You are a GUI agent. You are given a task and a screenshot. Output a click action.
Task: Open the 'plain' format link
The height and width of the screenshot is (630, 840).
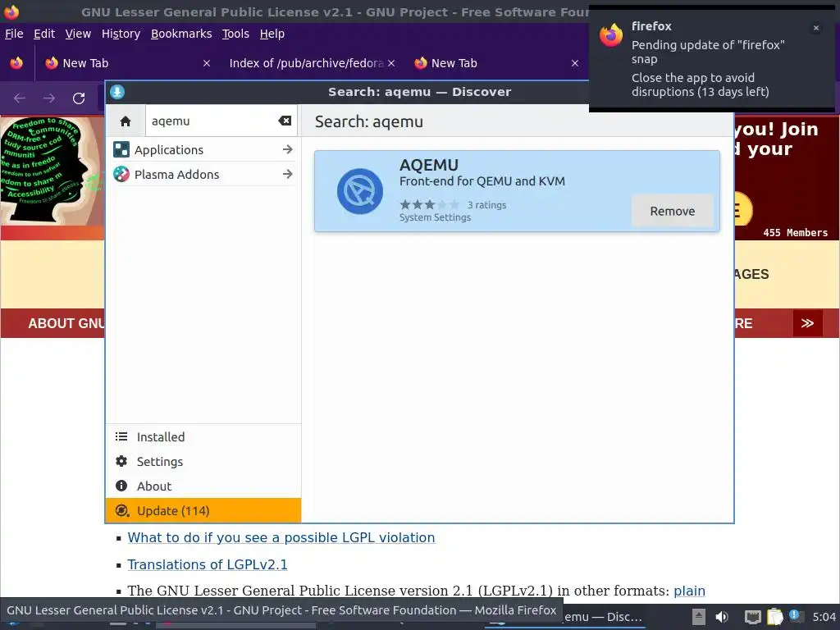click(689, 591)
